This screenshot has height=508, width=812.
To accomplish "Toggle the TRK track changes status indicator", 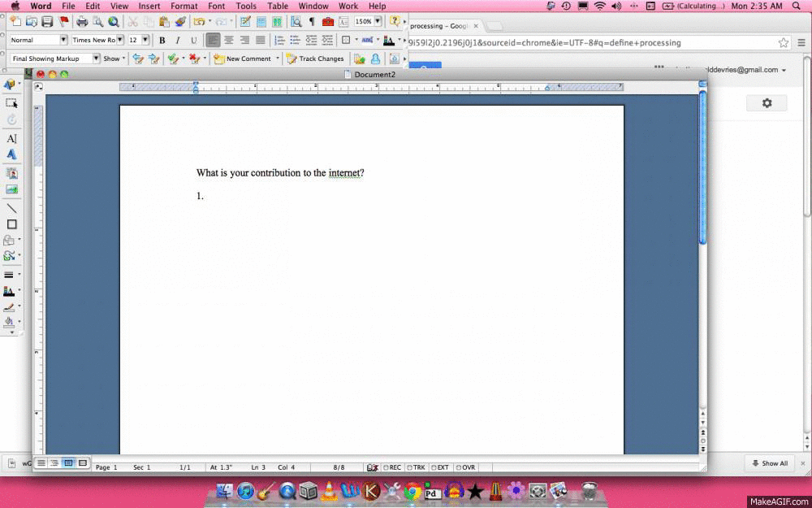I will click(x=418, y=467).
